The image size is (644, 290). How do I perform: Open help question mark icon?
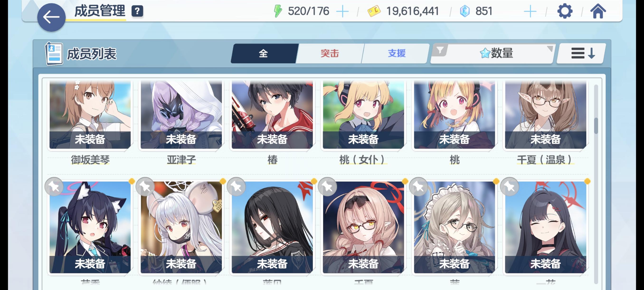tap(137, 11)
